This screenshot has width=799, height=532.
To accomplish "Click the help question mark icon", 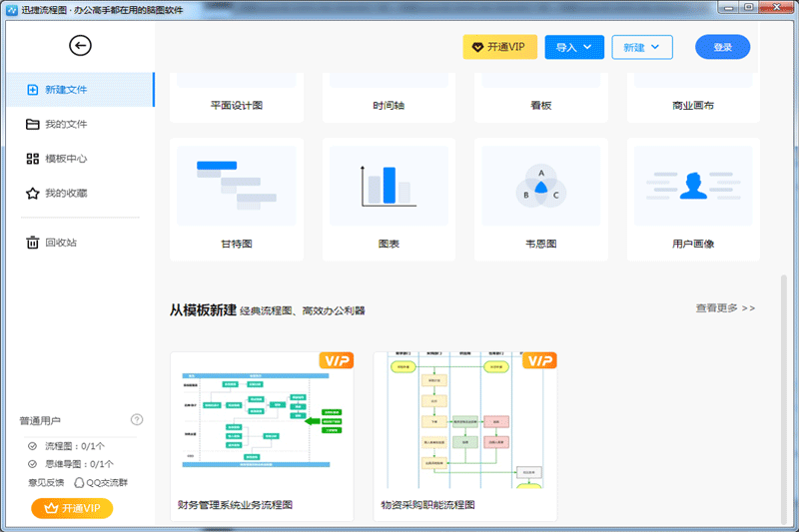I will 137,420.
